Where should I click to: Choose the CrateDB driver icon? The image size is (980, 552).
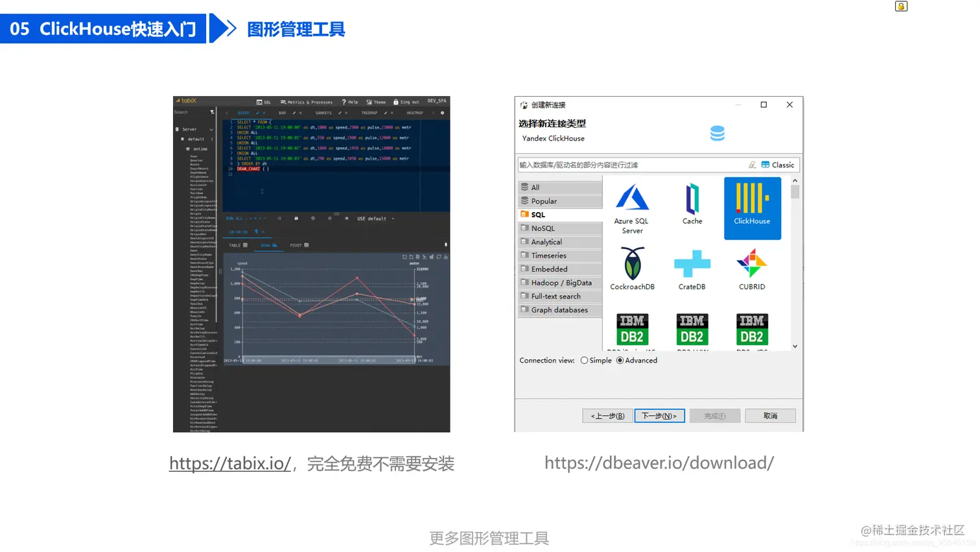(692, 269)
